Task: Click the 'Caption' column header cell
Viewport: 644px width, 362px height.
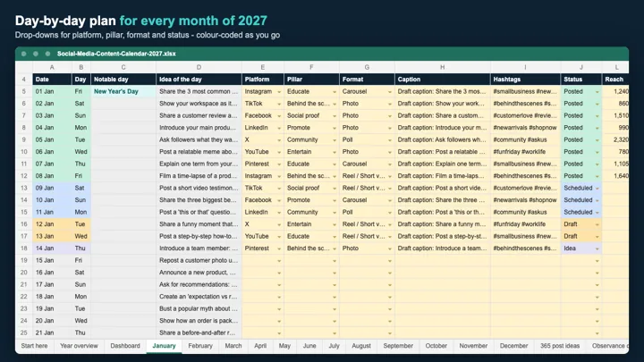Action: [443, 80]
